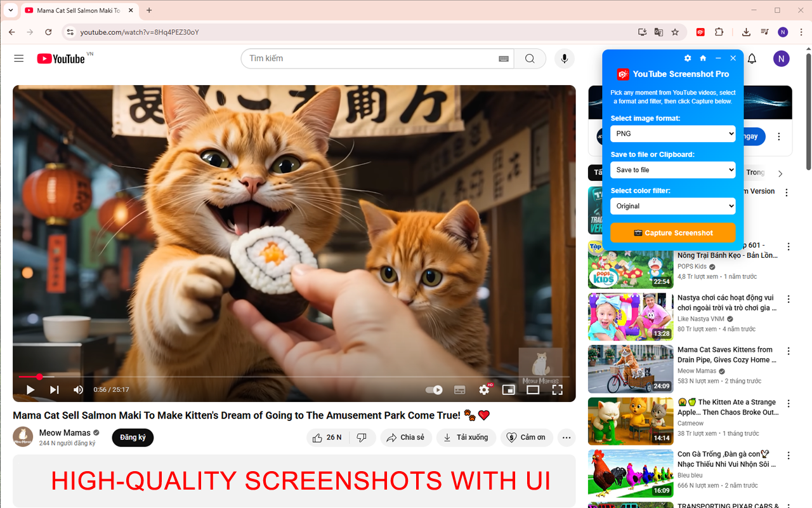Open the media controls icon
The height and width of the screenshot is (508, 812).
(x=764, y=32)
